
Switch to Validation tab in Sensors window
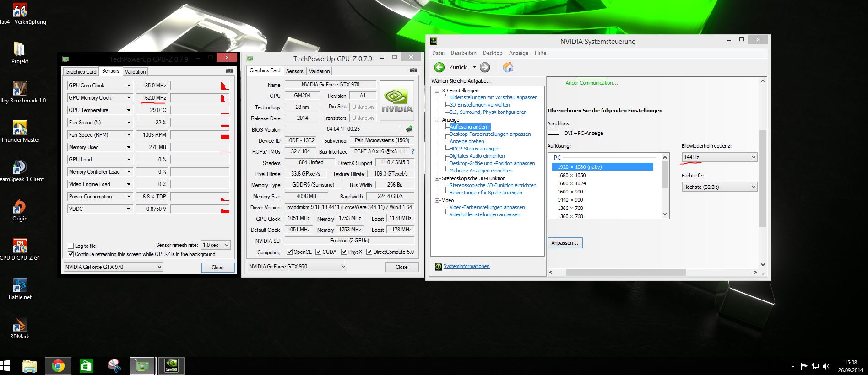click(x=135, y=72)
